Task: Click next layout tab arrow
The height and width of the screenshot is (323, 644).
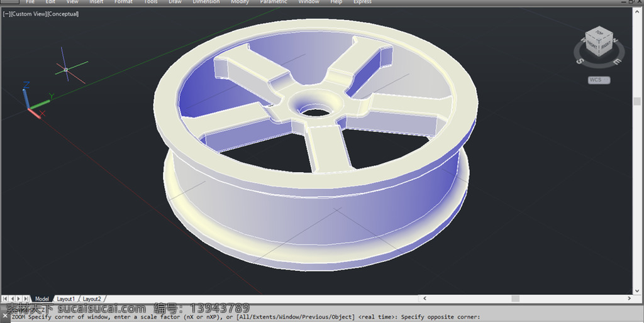Action: click(19, 298)
